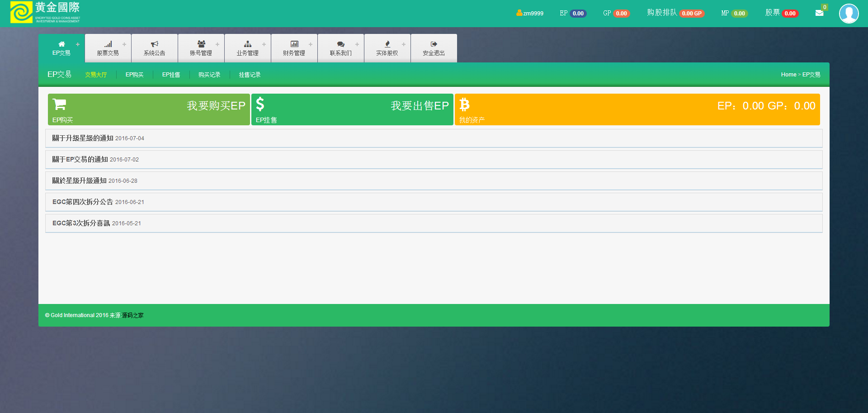The width and height of the screenshot is (868, 413).
Task: Open notice 關於星级升级通知
Action: (79, 180)
